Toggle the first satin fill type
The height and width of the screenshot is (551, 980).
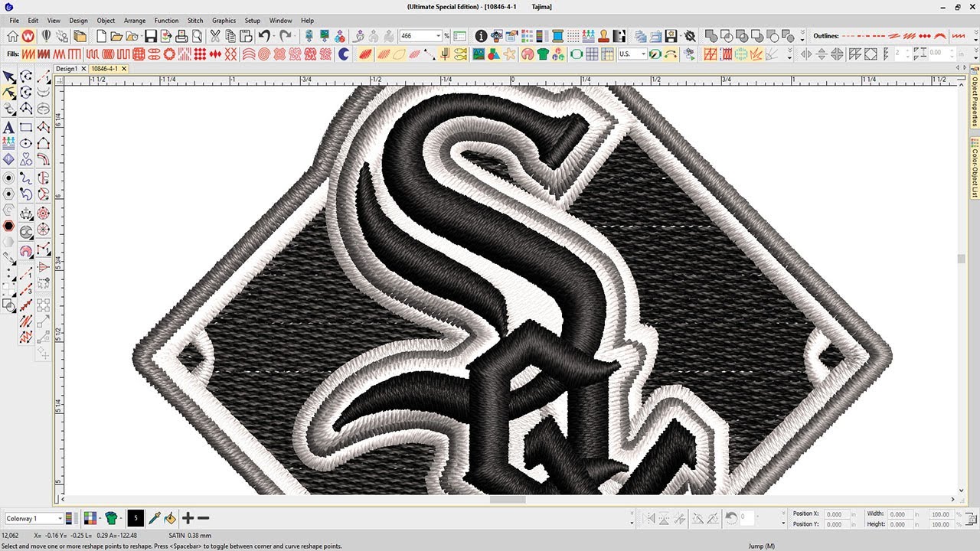click(x=27, y=54)
